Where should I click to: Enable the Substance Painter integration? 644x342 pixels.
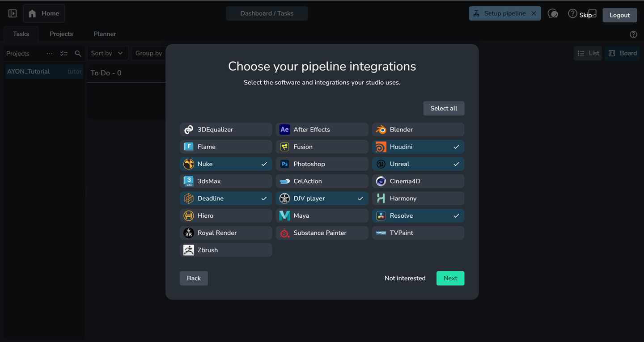point(322,233)
